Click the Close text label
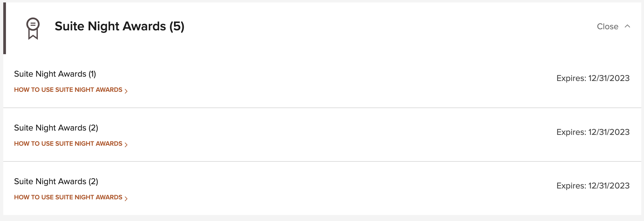Screen dimensions: 644x221 (x=607, y=26)
